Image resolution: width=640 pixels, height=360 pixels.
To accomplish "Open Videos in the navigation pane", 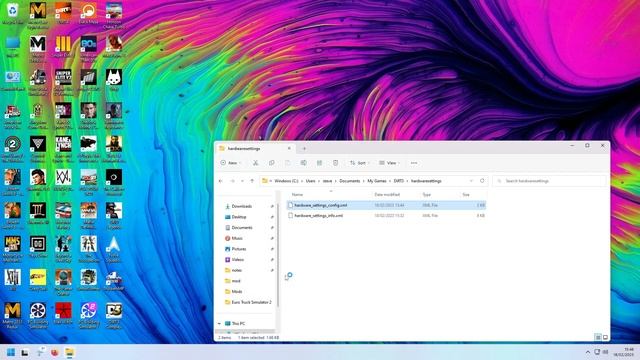I will pos(238,260).
